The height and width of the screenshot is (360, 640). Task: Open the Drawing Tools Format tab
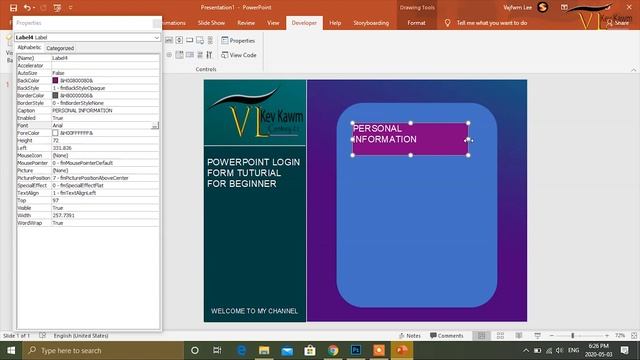coord(416,23)
